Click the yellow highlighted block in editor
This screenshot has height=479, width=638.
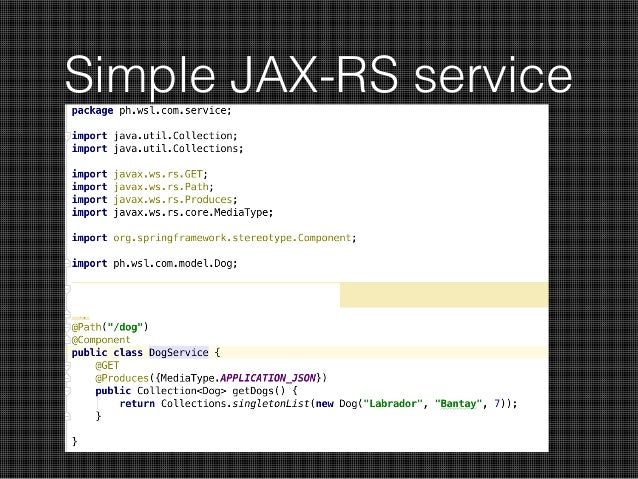pyautogui.click(x=444, y=295)
